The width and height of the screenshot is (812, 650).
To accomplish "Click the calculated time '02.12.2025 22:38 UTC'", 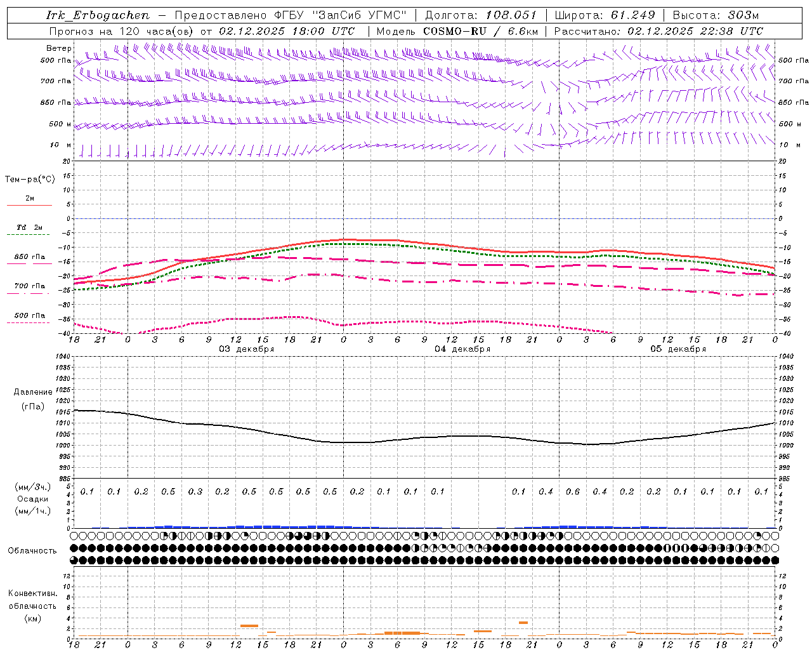I will click(695, 31).
